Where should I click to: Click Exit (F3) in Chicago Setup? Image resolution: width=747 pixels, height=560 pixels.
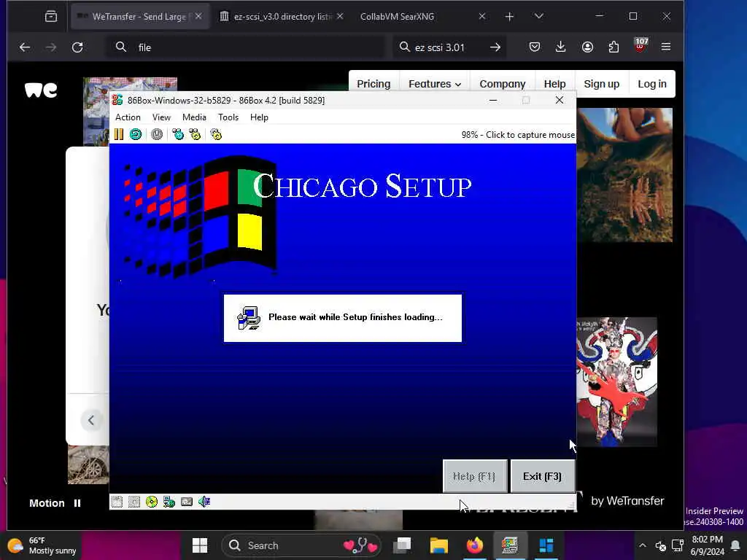pos(542,476)
